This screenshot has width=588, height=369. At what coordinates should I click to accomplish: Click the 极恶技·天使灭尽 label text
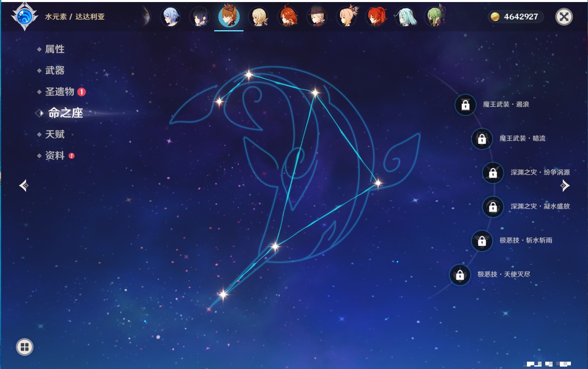click(504, 274)
